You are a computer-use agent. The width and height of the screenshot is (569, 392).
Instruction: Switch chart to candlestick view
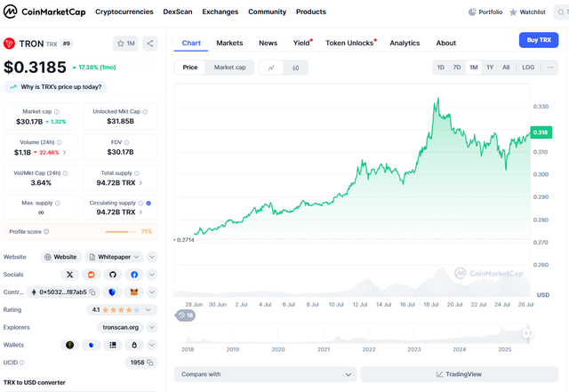(296, 68)
